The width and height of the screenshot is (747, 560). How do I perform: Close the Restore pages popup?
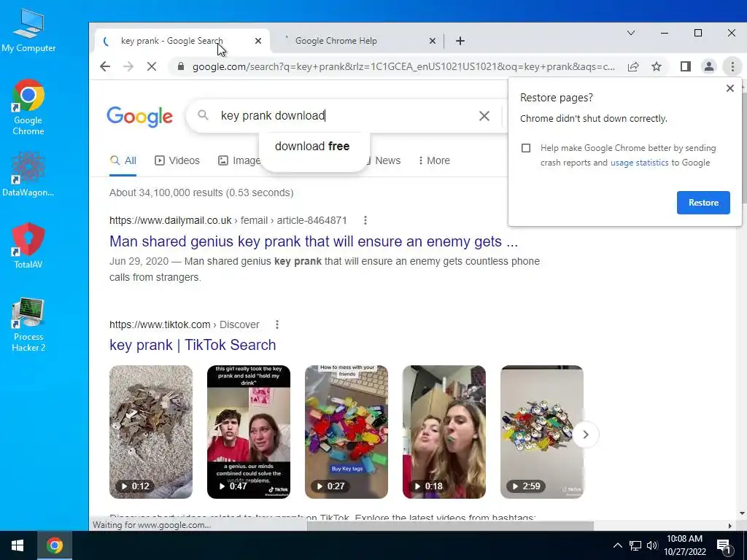729,88
